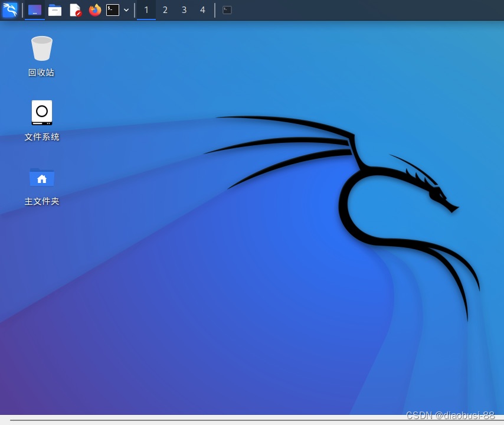Switch to workspace 3
This screenshot has height=425, width=504.
pos(184,10)
